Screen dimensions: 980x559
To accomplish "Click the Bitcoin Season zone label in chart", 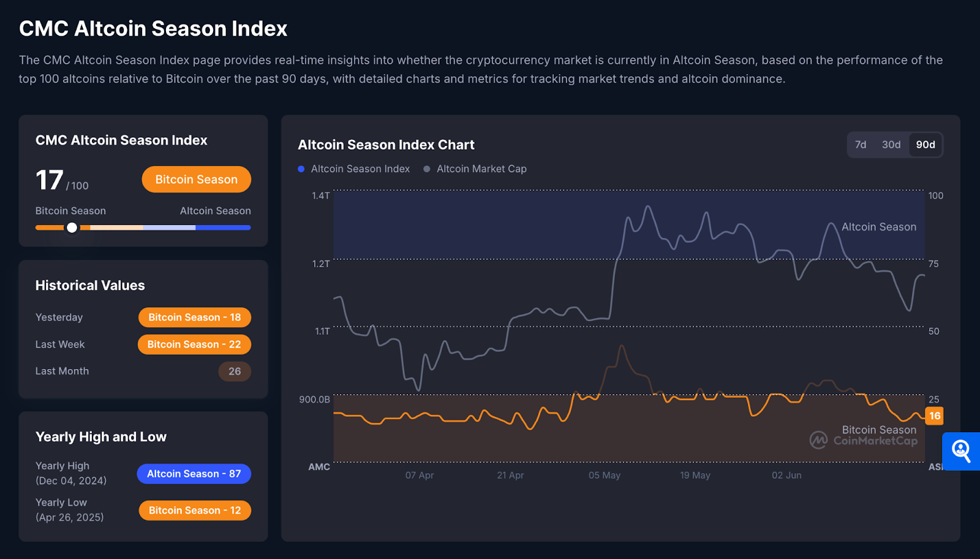I will (879, 430).
